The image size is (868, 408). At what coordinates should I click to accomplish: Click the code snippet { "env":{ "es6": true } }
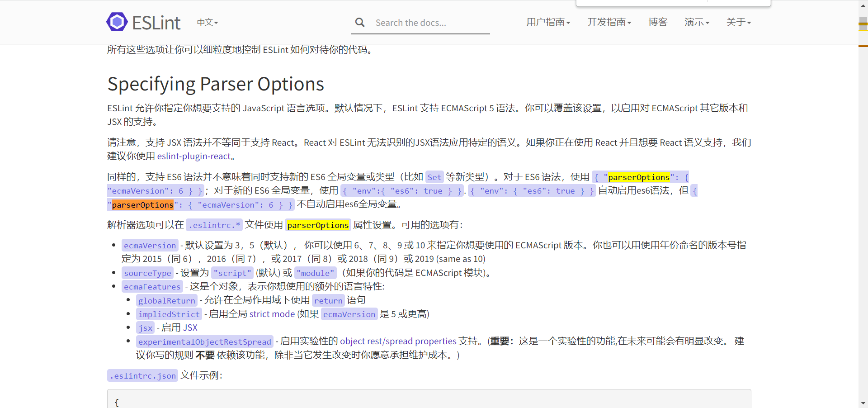click(x=402, y=190)
